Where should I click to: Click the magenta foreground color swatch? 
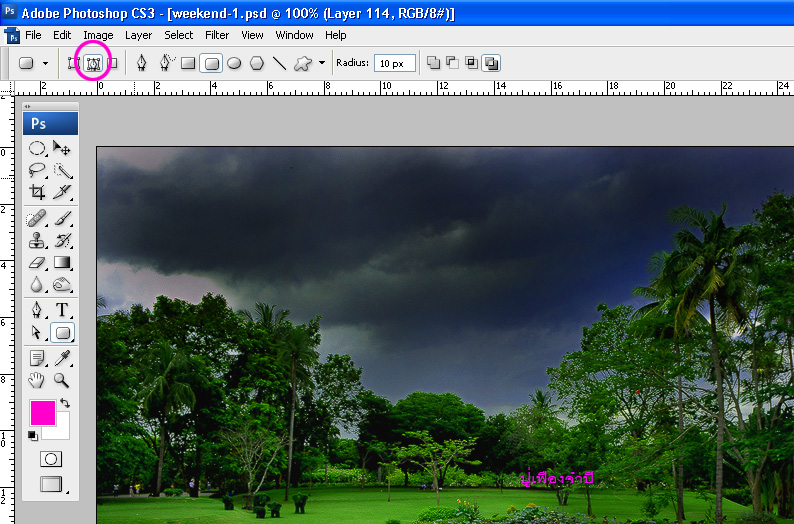click(x=42, y=412)
